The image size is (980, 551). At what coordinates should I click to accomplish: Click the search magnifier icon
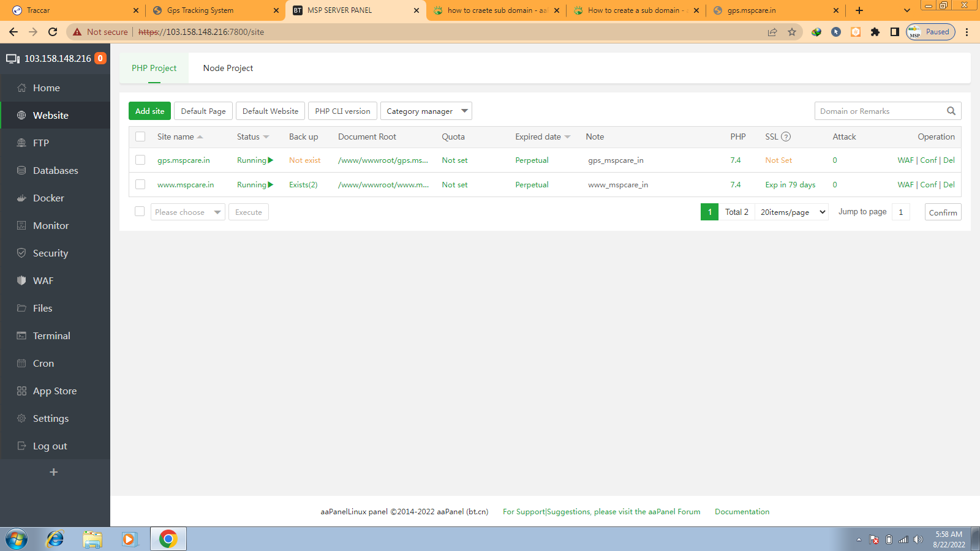coord(951,111)
